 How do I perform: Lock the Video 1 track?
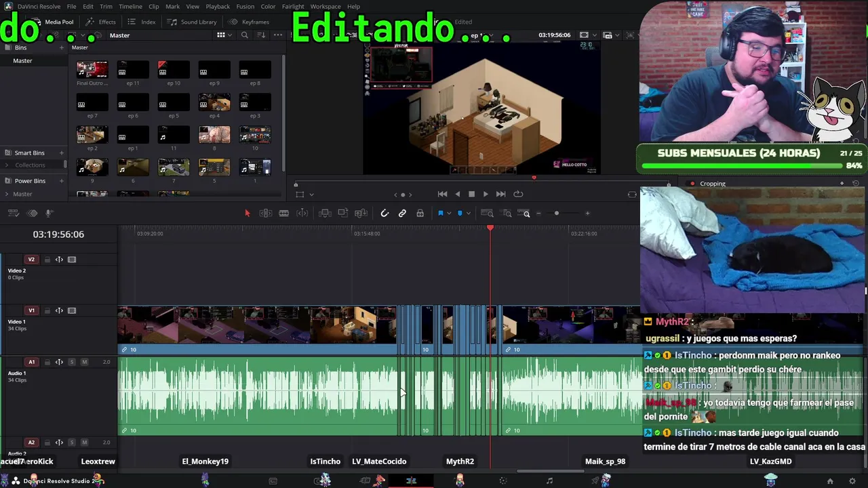coord(47,310)
